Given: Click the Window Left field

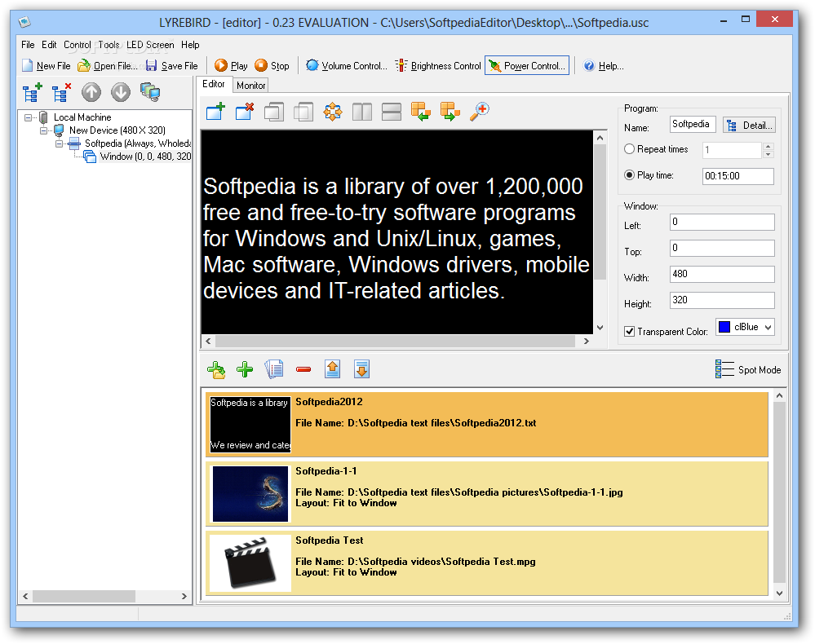Looking at the screenshot, I should (x=722, y=222).
